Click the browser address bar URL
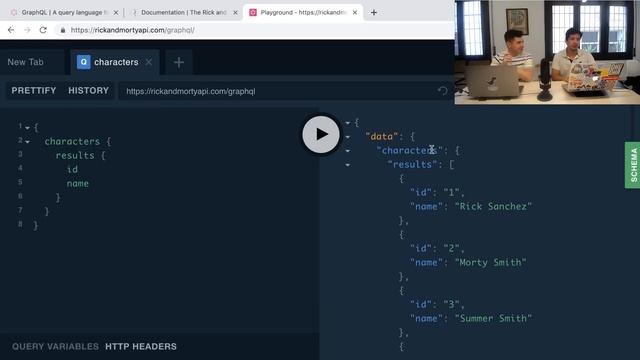The width and height of the screenshot is (640, 360). 132,30
